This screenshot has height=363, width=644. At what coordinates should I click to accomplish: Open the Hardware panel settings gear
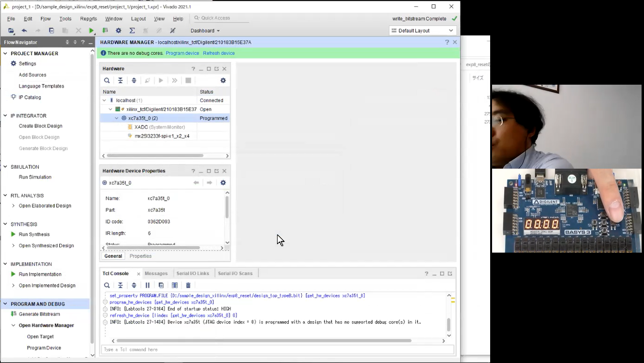click(x=223, y=80)
